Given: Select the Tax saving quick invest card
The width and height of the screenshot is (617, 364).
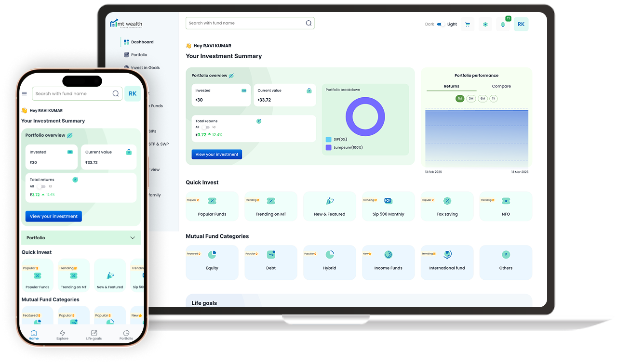Looking at the screenshot, I should tap(447, 207).
